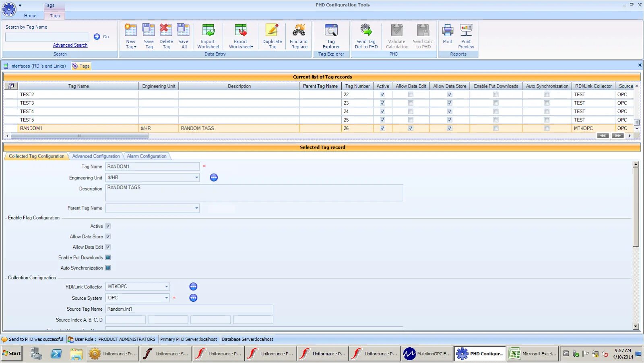The image size is (644, 363).
Task: Open the quick access toolbar dropdown
Action: [x=20, y=5]
